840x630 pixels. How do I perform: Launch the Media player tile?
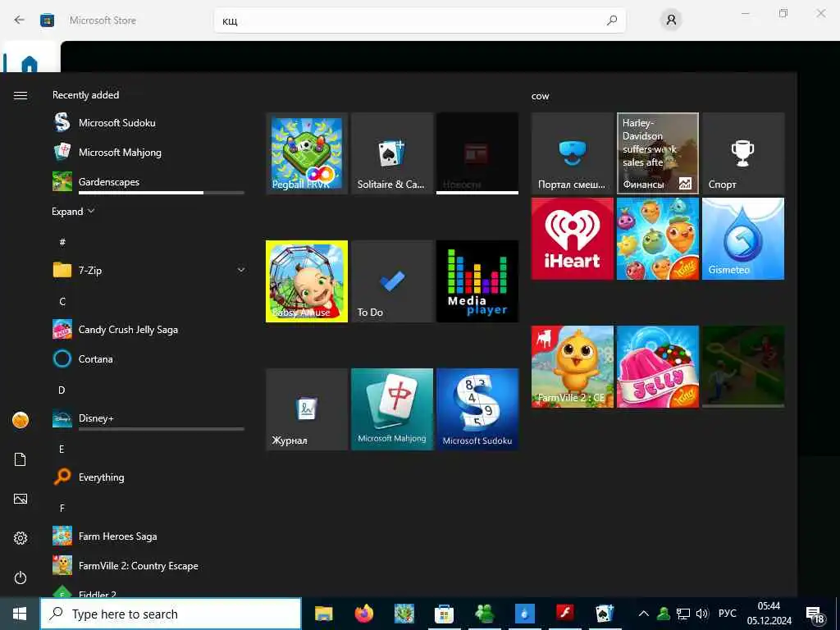(x=477, y=281)
